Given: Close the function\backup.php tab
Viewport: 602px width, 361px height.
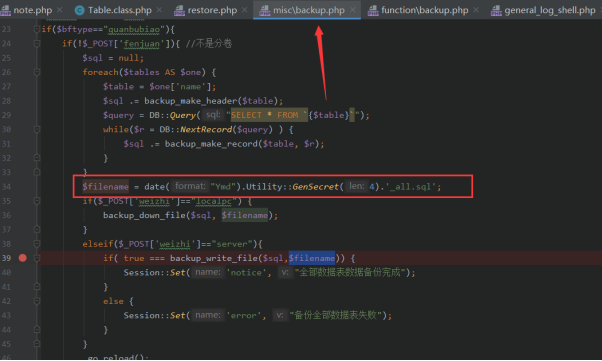Looking at the screenshot, I should 476,10.
